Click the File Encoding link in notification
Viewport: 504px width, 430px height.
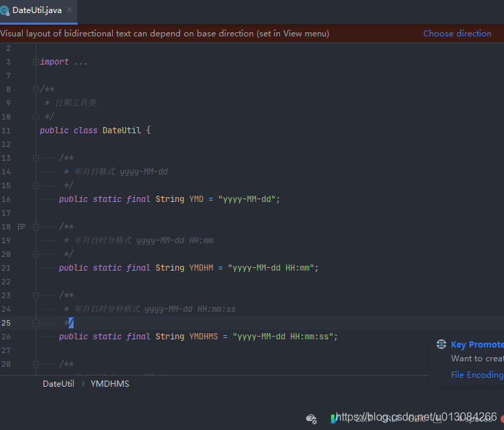coord(477,375)
